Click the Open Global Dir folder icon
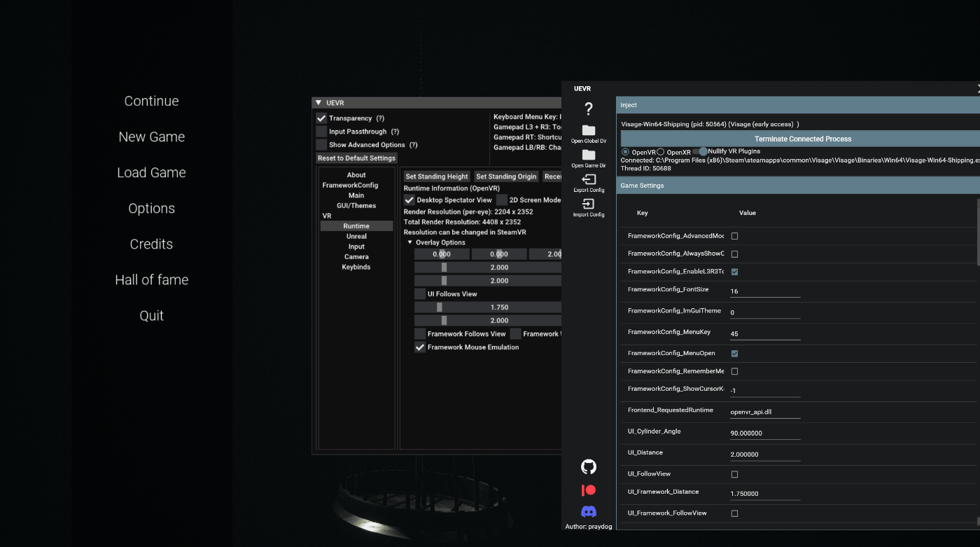Screen dimensions: 980x547 tap(589, 130)
